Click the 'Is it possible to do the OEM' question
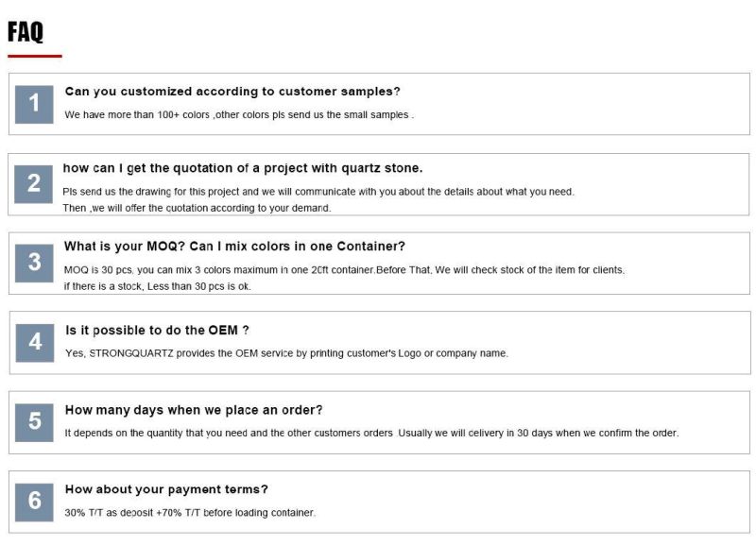Viewport: 756px width, 546px height. coord(157,330)
